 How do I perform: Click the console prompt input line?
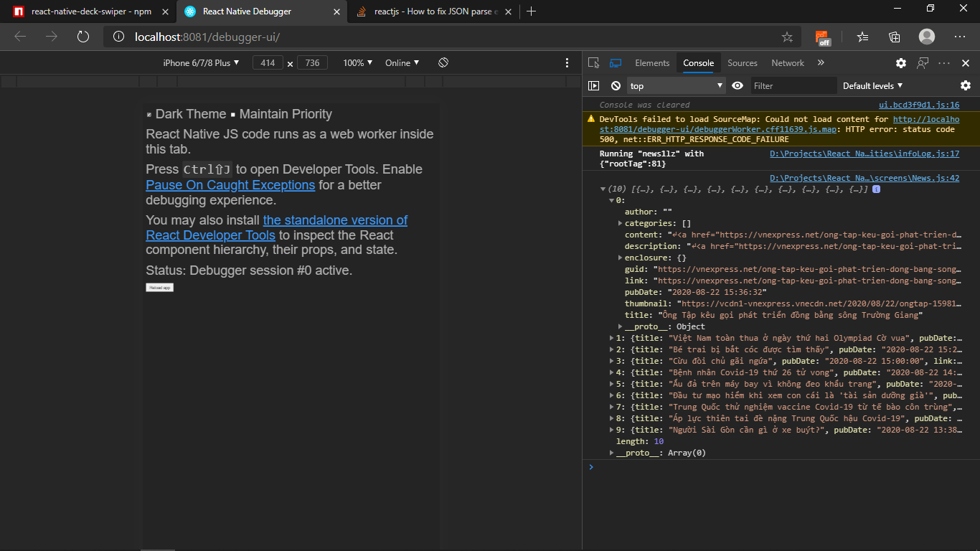click(x=786, y=467)
